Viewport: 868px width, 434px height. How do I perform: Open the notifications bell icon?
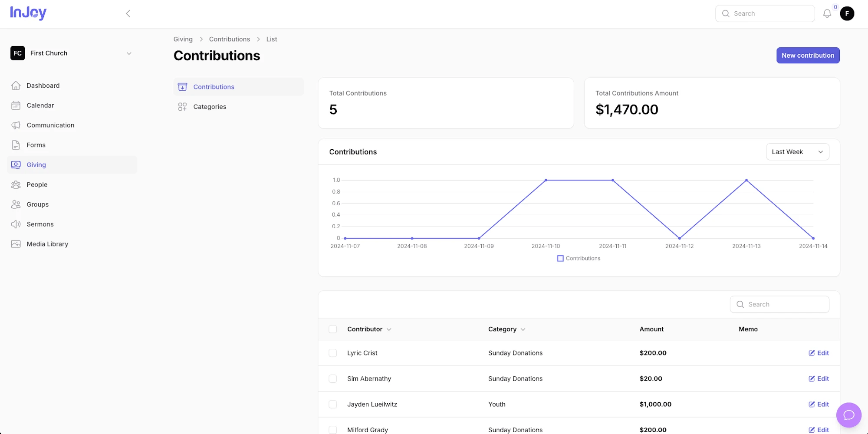(827, 13)
